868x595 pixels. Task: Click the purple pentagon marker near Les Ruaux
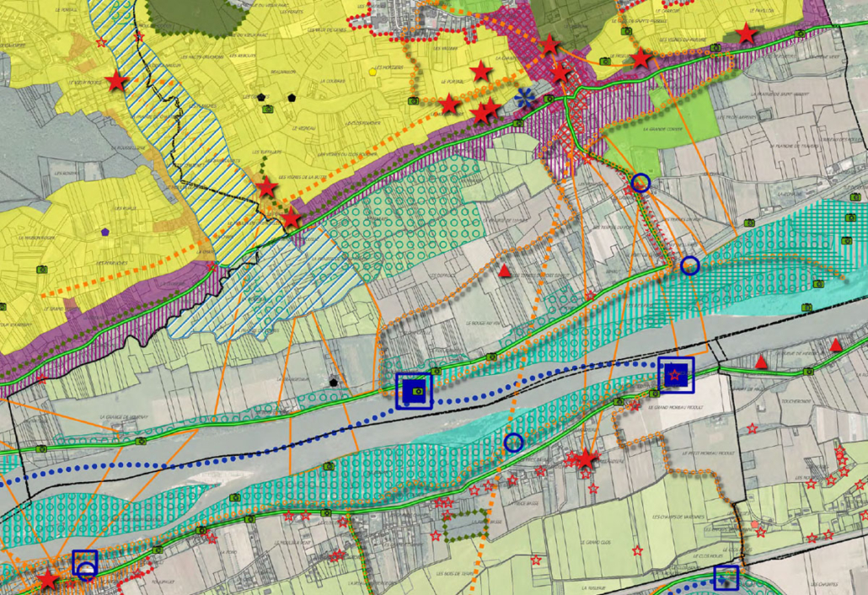pos(104,231)
